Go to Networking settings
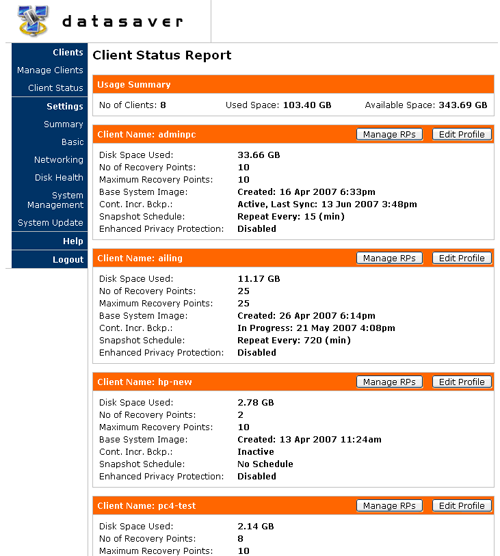This screenshot has width=500, height=556. pos(59,160)
